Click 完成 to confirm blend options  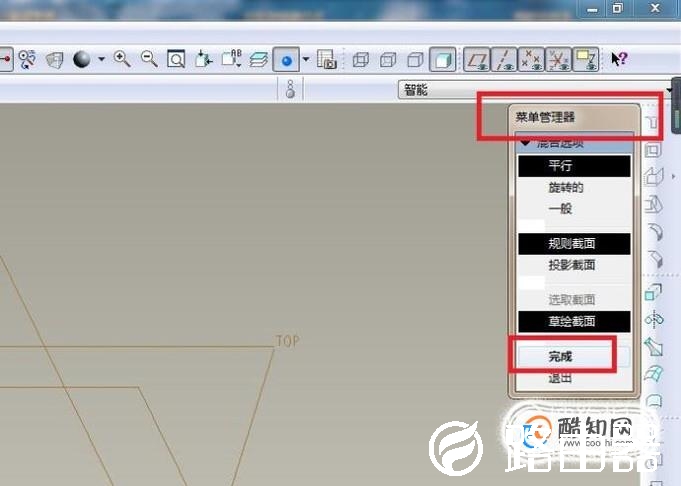click(x=574, y=357)
